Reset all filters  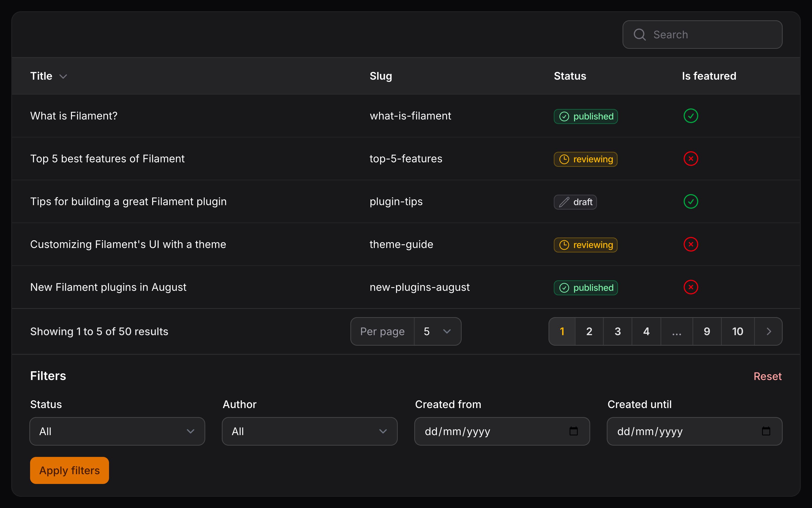coord(768,376)
